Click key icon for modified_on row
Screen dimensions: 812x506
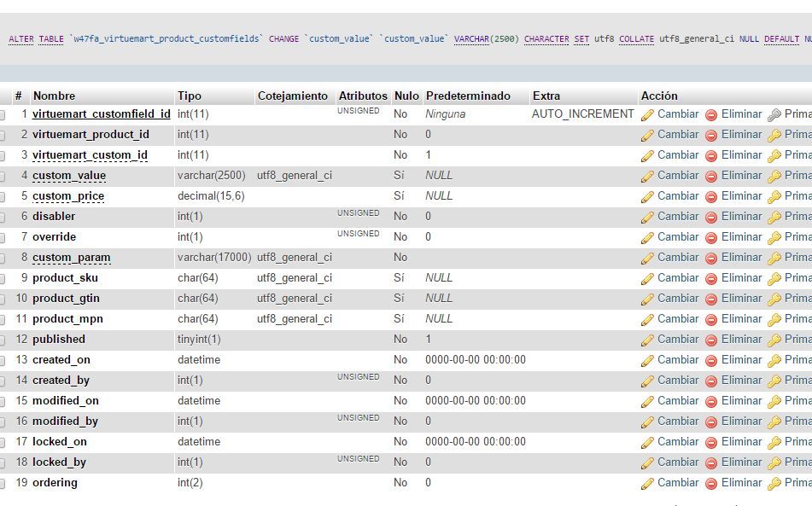pyautogui.click(x=774, y=402)
